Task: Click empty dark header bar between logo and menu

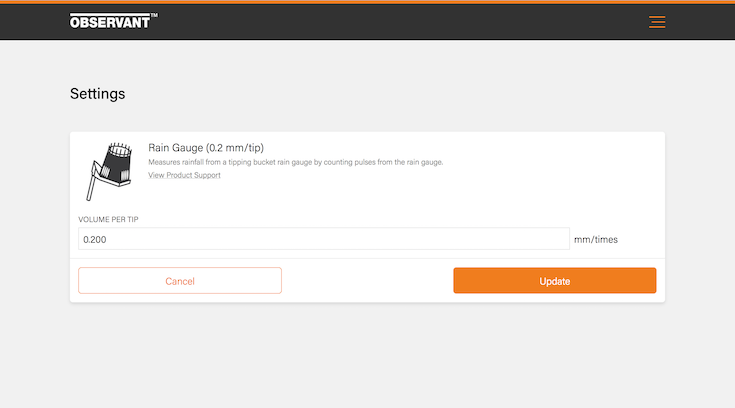Action: point(400,21)
